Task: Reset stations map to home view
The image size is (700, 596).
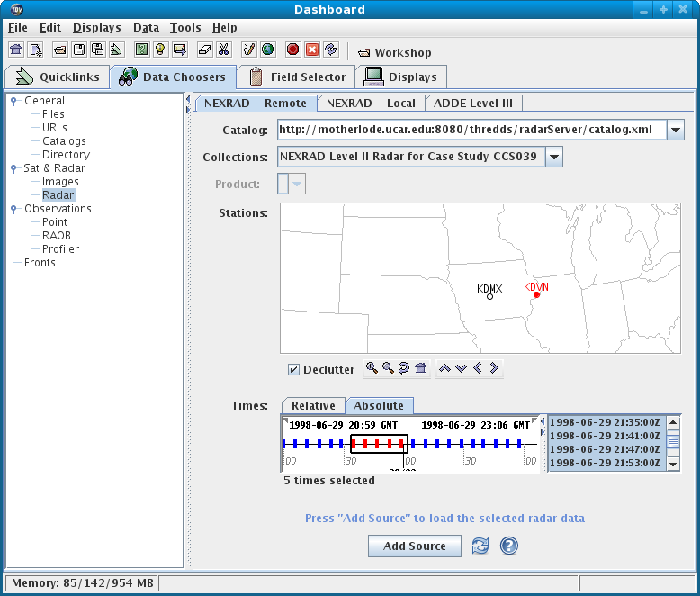Action: point(420,368)
